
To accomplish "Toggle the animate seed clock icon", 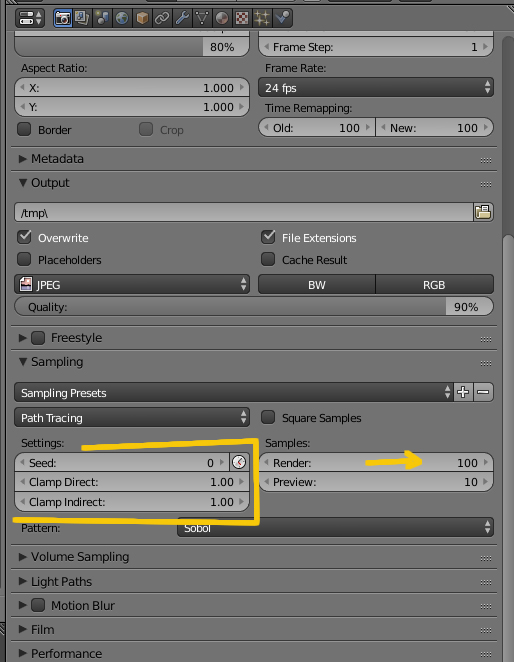I will (x=239, y=462).
